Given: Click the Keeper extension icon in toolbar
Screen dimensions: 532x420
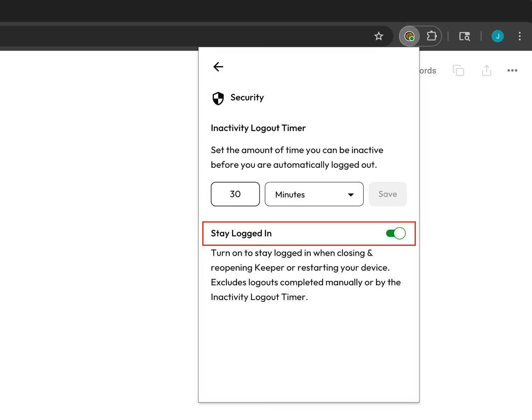Looking at the screenshot, I should (409, 36).
